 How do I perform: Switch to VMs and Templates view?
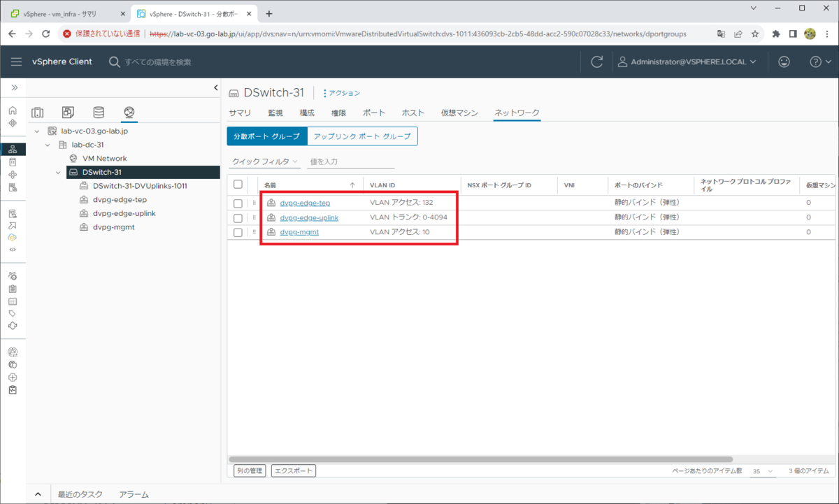pos(68,113)
